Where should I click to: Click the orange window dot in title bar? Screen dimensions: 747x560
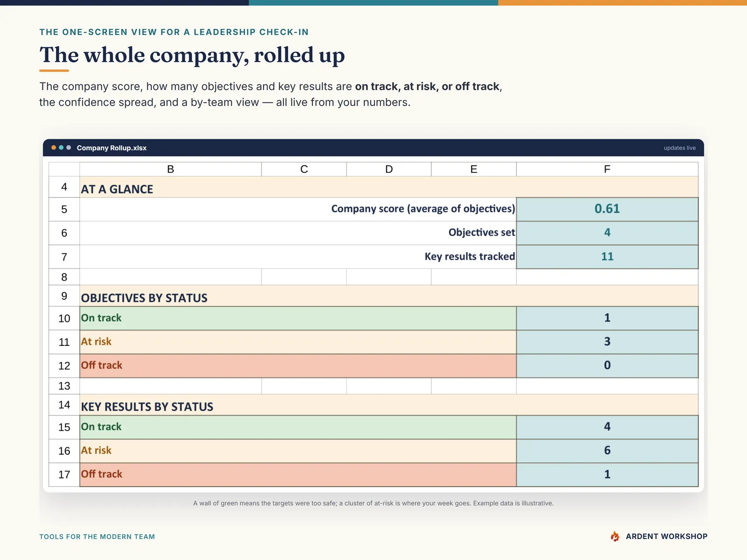[x=54, y=147]
